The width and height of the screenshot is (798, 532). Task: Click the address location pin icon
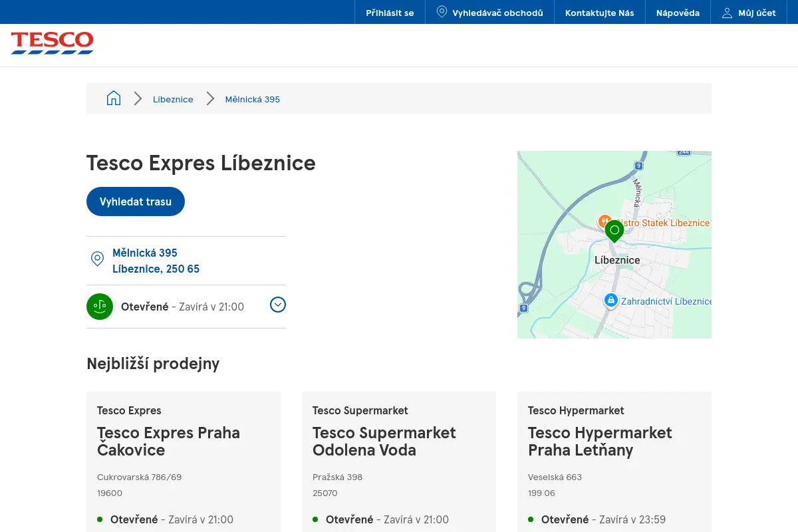coord(97,259)
